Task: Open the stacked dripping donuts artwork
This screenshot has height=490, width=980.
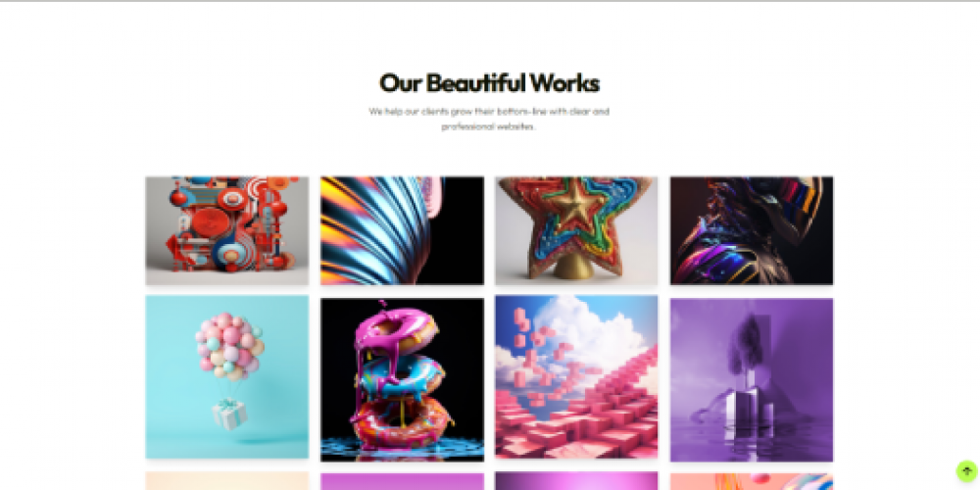Action: click(402, 379)
